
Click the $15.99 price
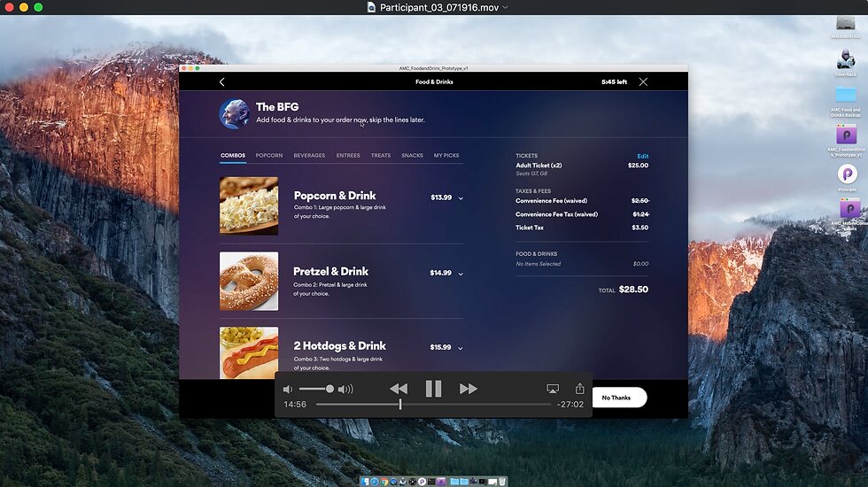click(441, 347)
